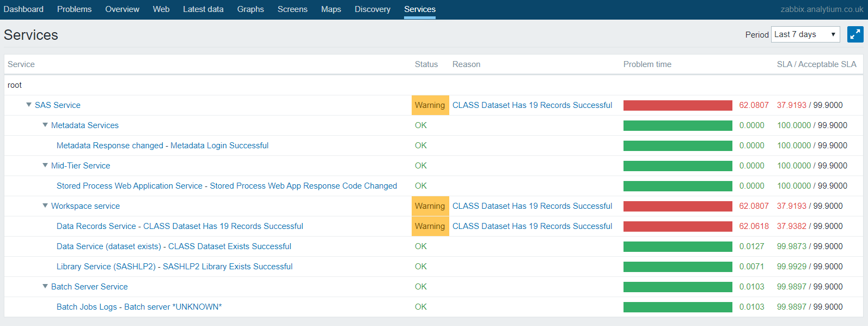Viewport: 868px width, 326px height.
Task: Open the Maps menu item
Action: tap(331, 9)
